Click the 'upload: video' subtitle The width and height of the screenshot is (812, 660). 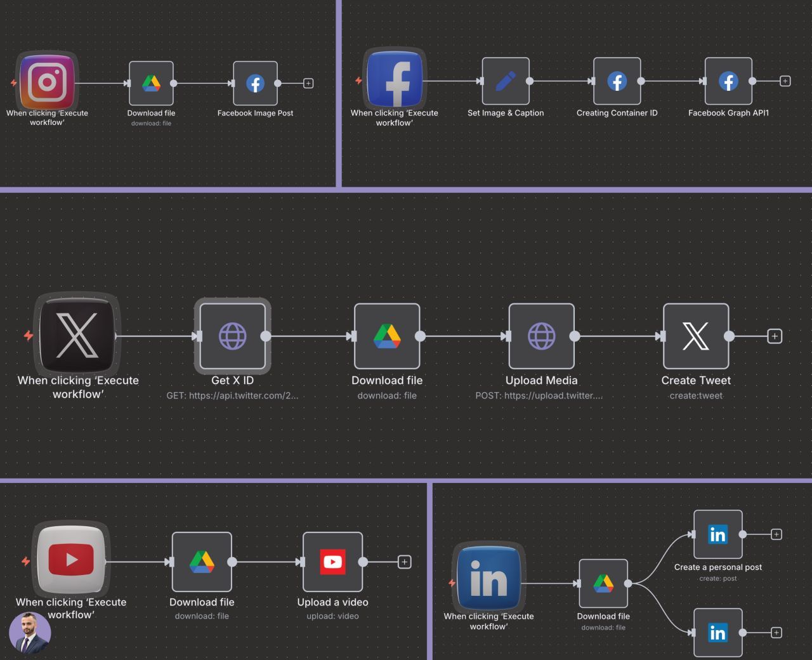(332, 616)
